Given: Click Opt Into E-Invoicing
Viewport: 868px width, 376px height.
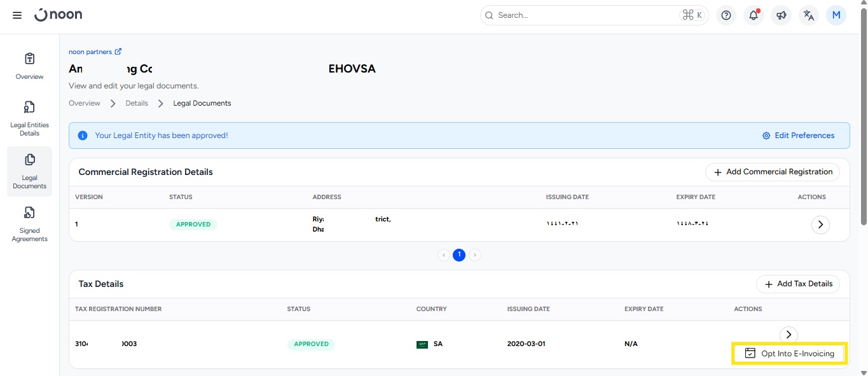Looking at the screenshot, I should (x=789, y=354).
